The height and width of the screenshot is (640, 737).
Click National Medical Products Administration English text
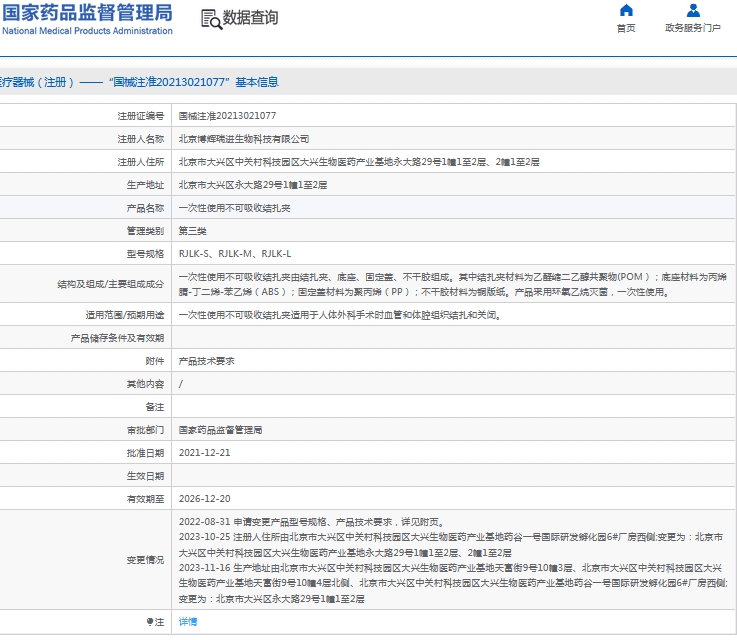(x=87, y=31)
